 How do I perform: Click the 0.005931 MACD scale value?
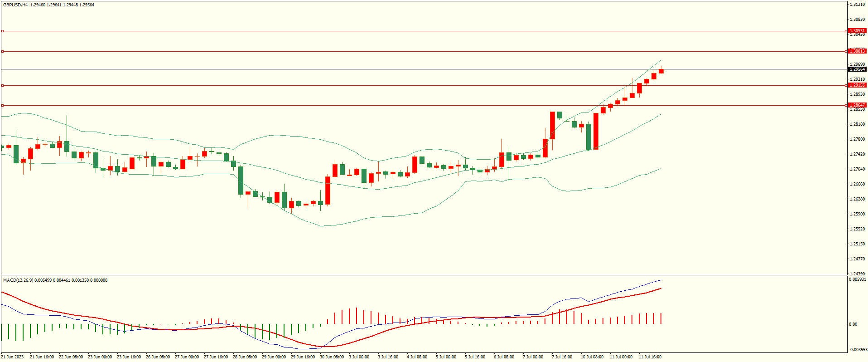pyautogui.click(x=857, y=279)
